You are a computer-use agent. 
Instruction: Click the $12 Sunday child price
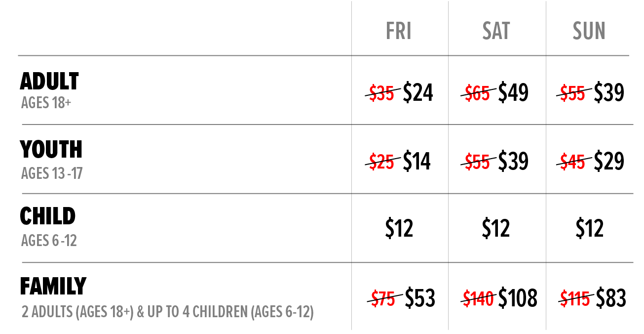tap(589, 228)
